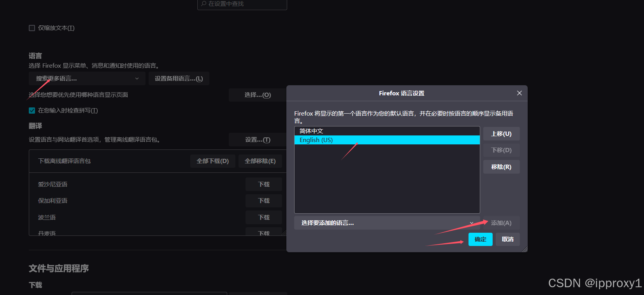Click the 下载离线翻译语言包 label
Viewport: 644px width, 295px height.
point(64,161)
